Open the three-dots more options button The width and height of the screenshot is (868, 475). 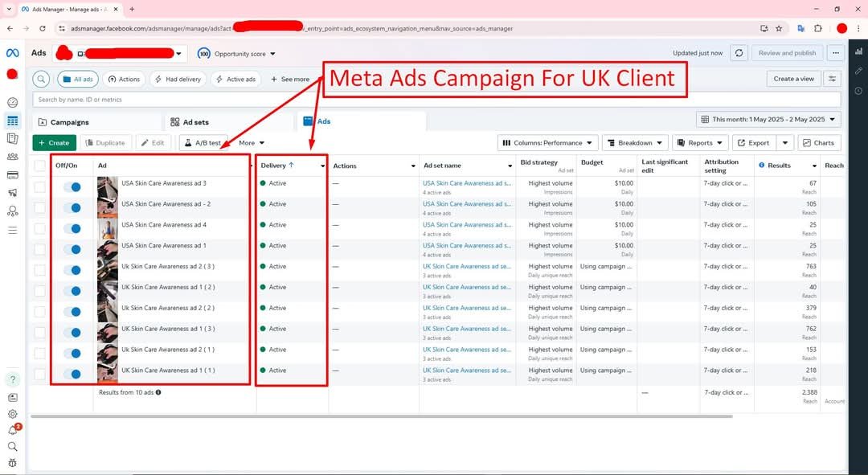tap(836, 53)
